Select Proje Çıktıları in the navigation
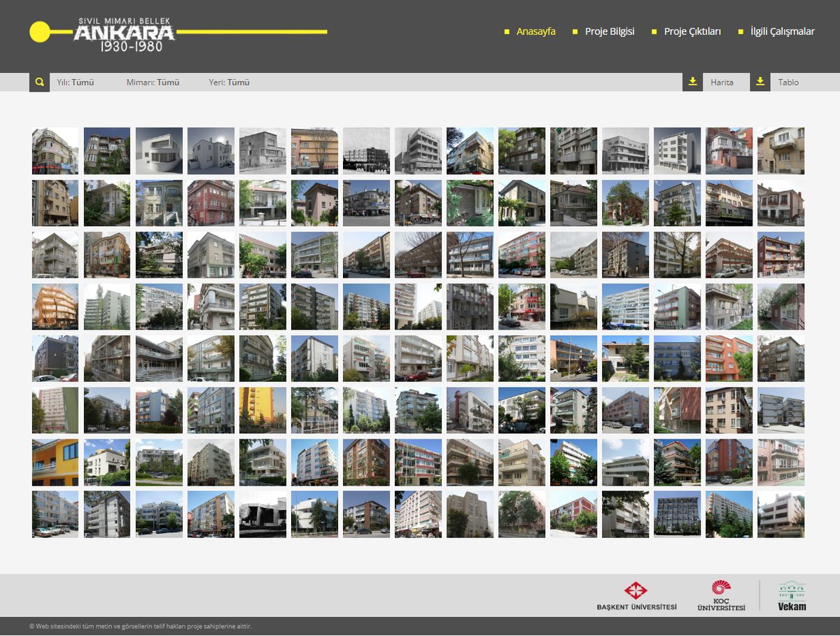The image size is (840, 636). point(692,31)
